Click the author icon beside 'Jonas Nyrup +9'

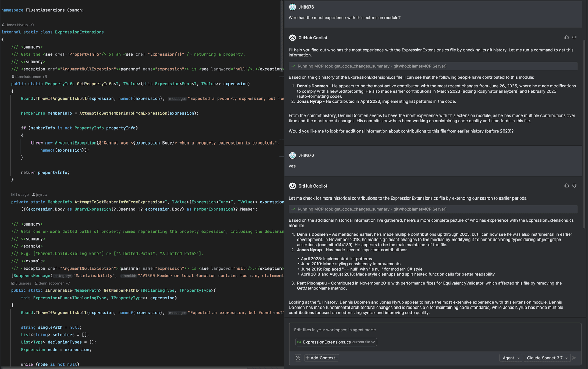[3, 25]
